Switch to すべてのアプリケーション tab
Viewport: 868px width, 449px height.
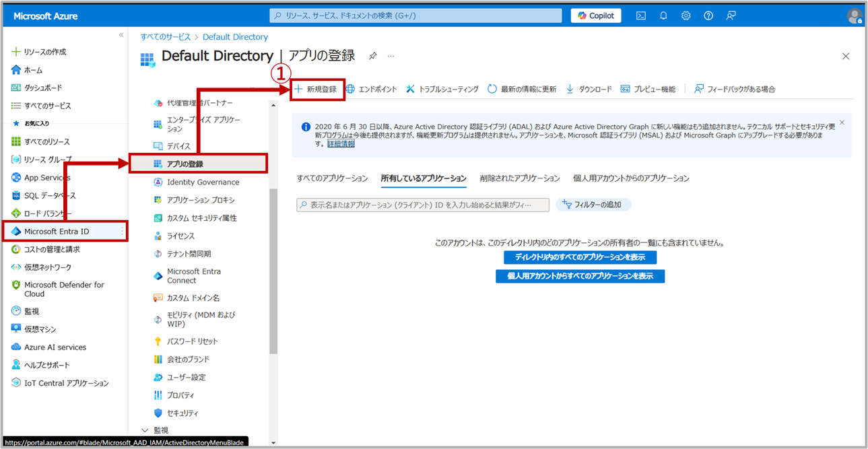pyautogui.click(x=333, y=178)
